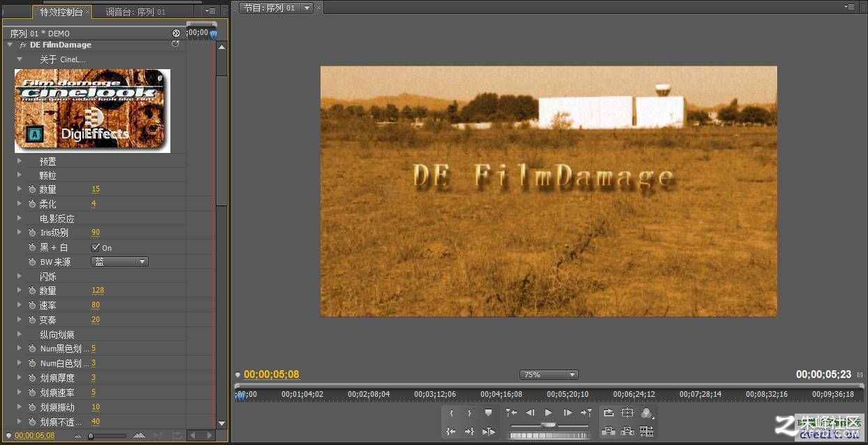Image resolution: width=868 pixels, height=445 pixels.
Task: Open the Trim monitor icon
Action: coord(647,432)
